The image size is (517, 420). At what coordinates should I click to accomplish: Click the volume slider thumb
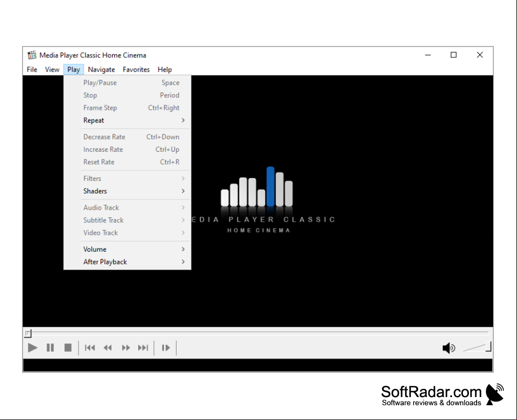tap(489, 347)
